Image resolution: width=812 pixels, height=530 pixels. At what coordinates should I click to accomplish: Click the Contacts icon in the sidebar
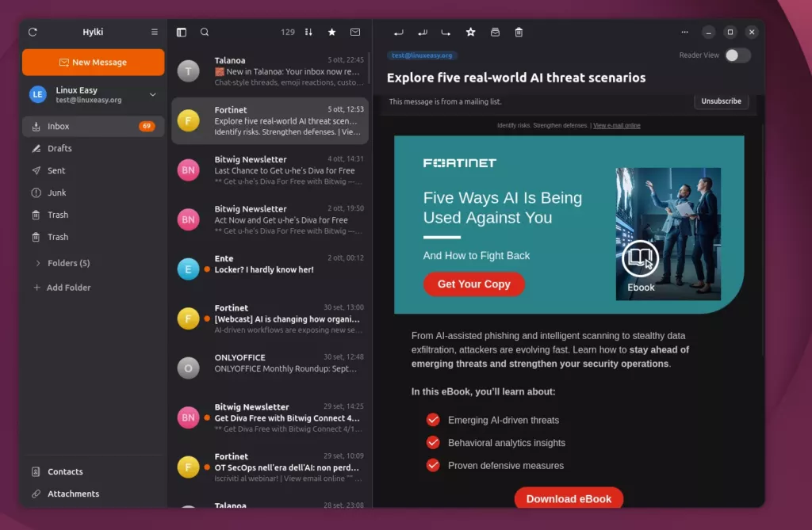click(36, 471)
